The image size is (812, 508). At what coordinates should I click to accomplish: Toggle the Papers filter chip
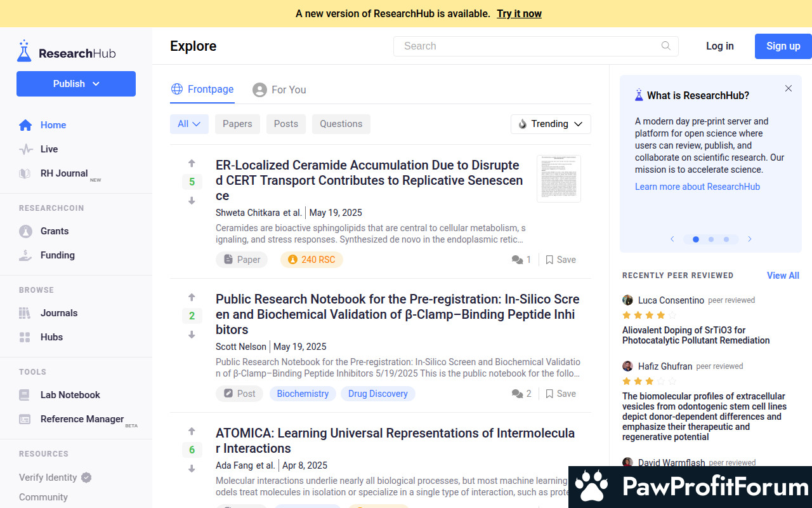tap(237, 124)
